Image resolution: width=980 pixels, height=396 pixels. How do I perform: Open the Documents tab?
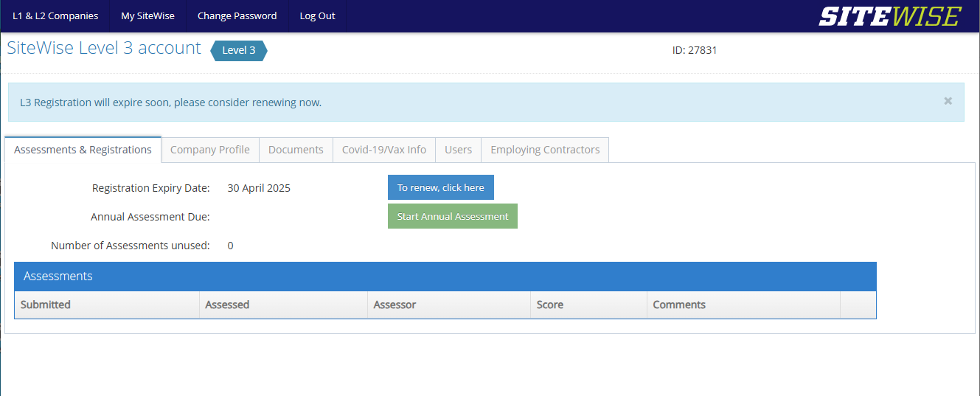coord(296,150)
